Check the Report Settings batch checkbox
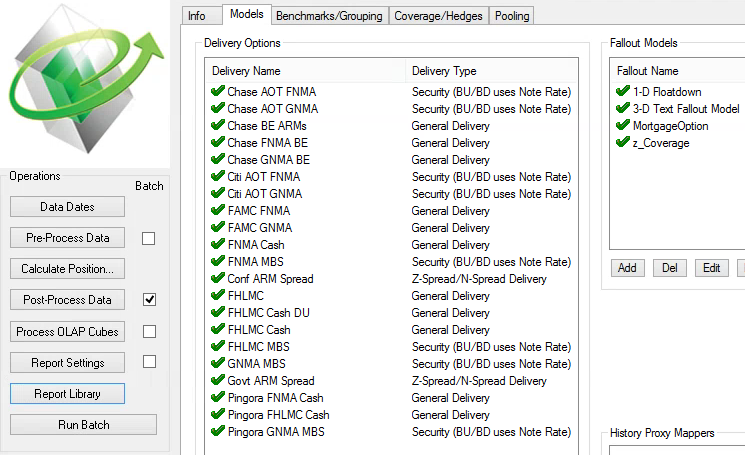This screenshot has height=455, width=745. pos(149,362)
